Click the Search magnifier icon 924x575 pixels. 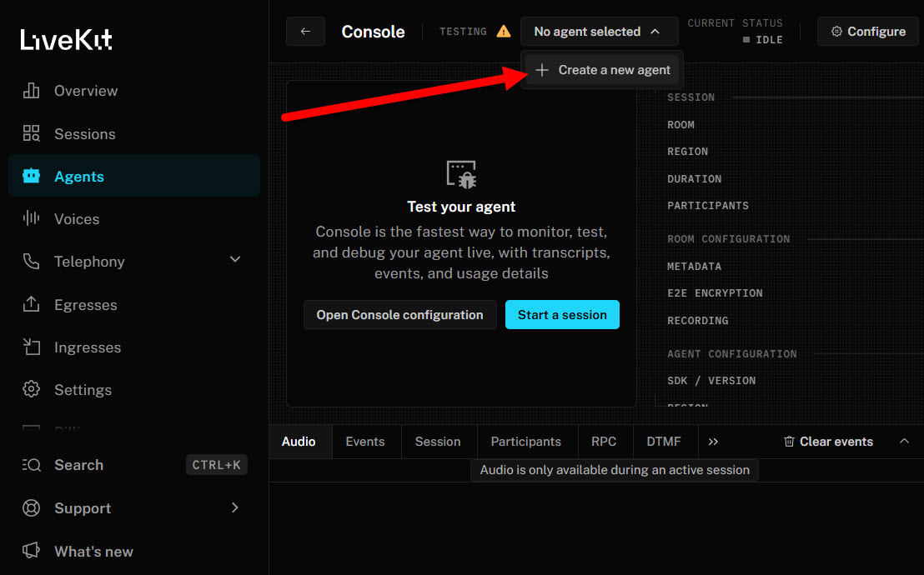pyautogui.click(x=31, y=465)
